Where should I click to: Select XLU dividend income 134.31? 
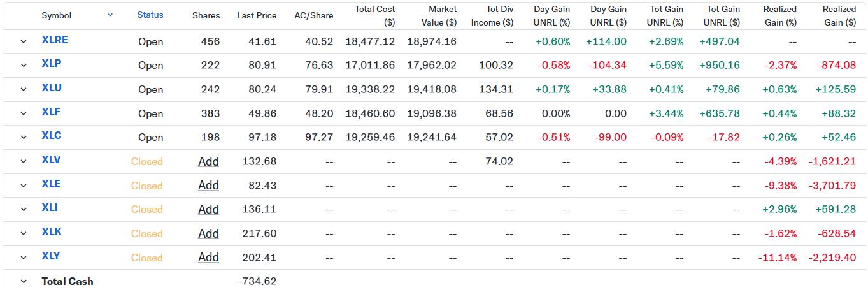coord(497,89)
